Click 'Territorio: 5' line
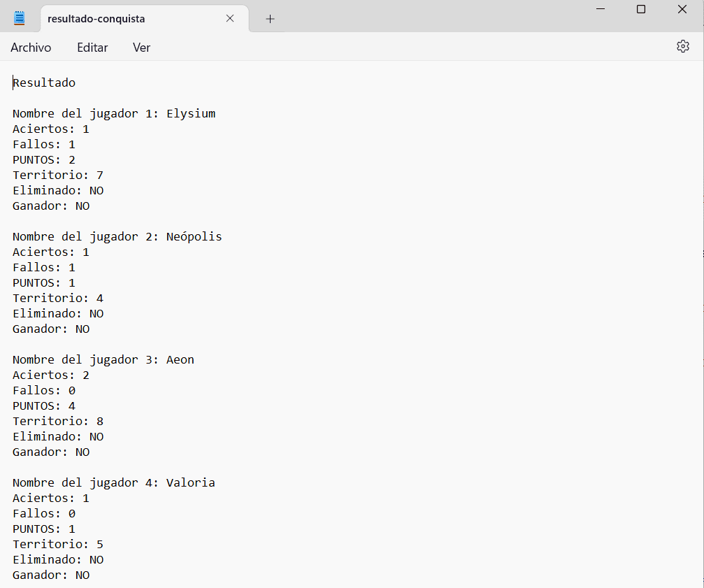 pos(58,544)
